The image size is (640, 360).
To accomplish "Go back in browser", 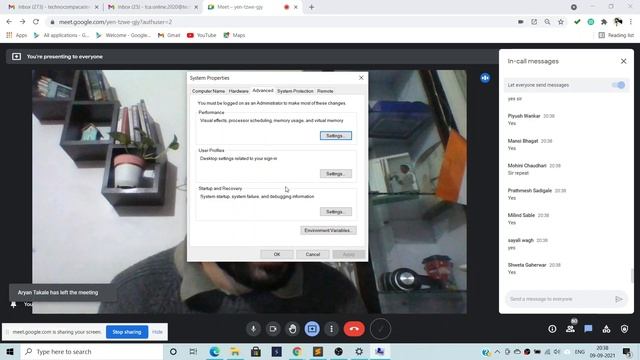I will click(9, 22).
